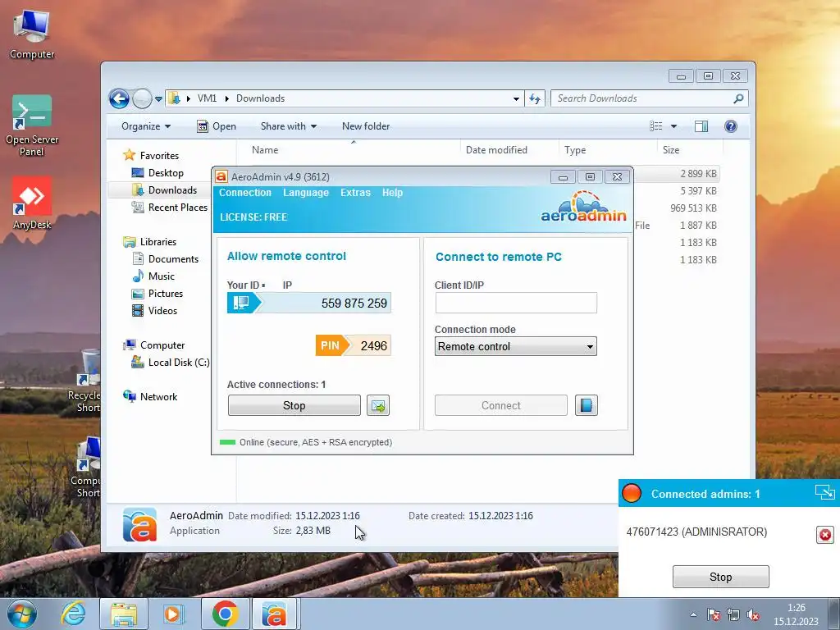The width and height of the screenshot is (840, 630).
Task: Change the view using the views icon
Action: coord(655,126)
